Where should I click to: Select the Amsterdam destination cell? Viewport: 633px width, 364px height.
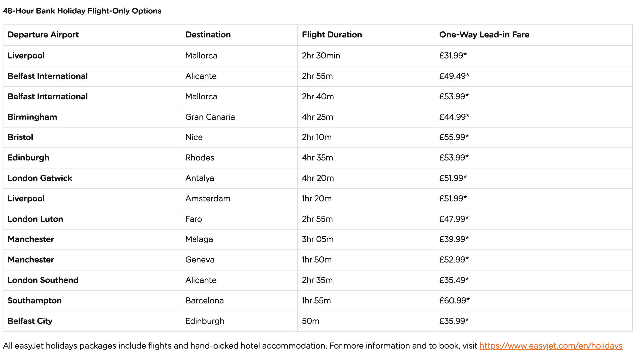239,198
